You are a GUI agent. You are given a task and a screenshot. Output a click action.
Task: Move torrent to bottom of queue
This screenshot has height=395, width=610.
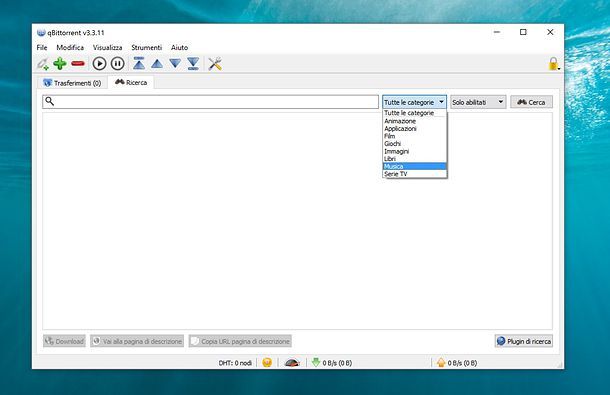[193, 63]
